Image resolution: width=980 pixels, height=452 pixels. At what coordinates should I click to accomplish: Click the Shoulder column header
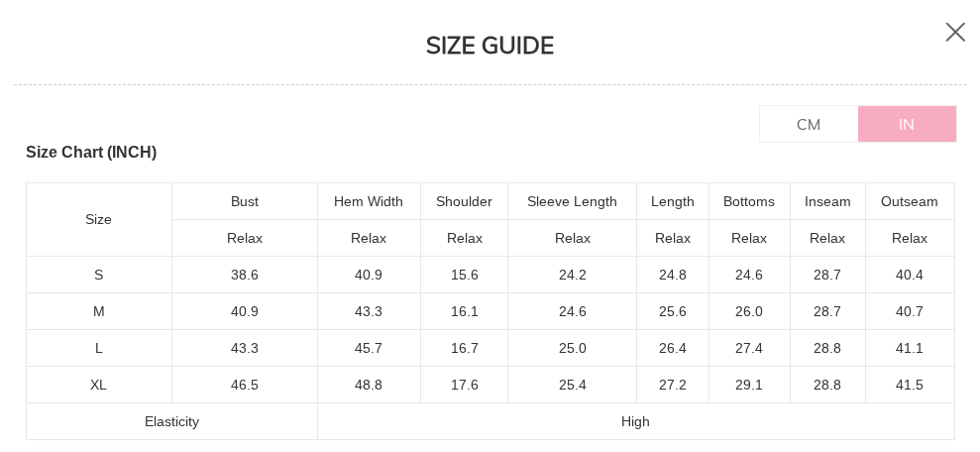tap(464, 201)
